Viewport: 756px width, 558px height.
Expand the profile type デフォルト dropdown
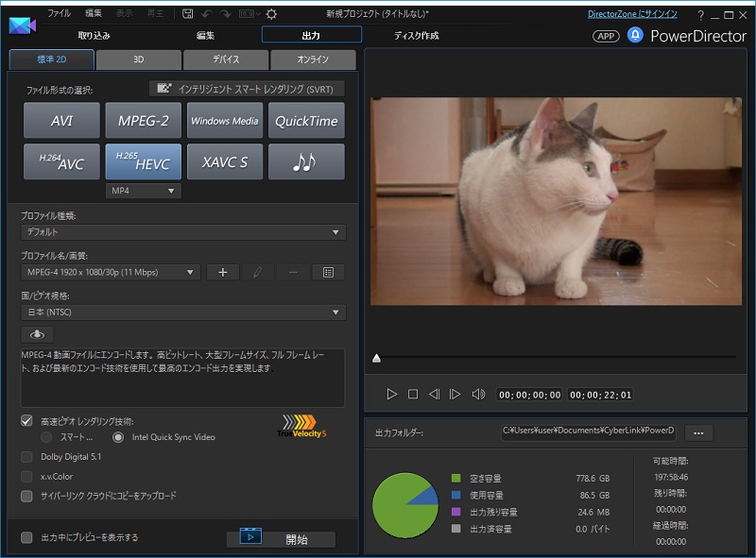(182, 232)
